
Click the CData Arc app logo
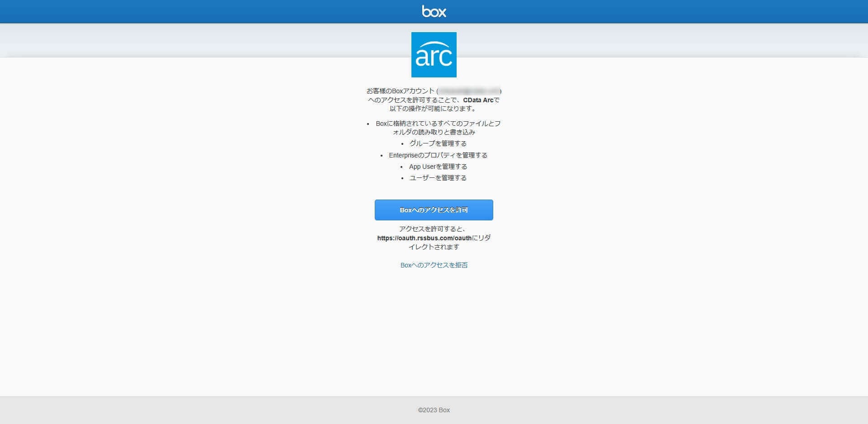pyautogui.click(x=434, y=55)
